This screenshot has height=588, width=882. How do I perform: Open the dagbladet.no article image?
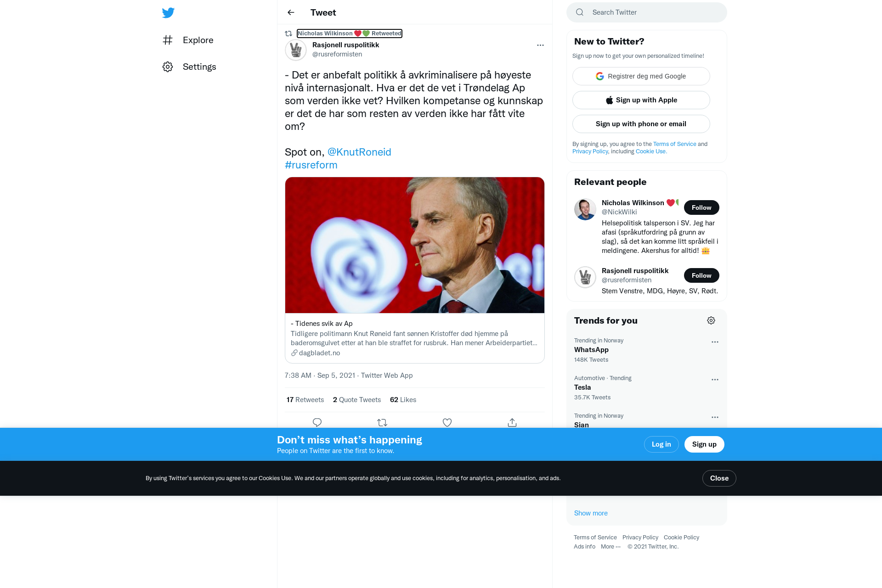pos(415,245)
